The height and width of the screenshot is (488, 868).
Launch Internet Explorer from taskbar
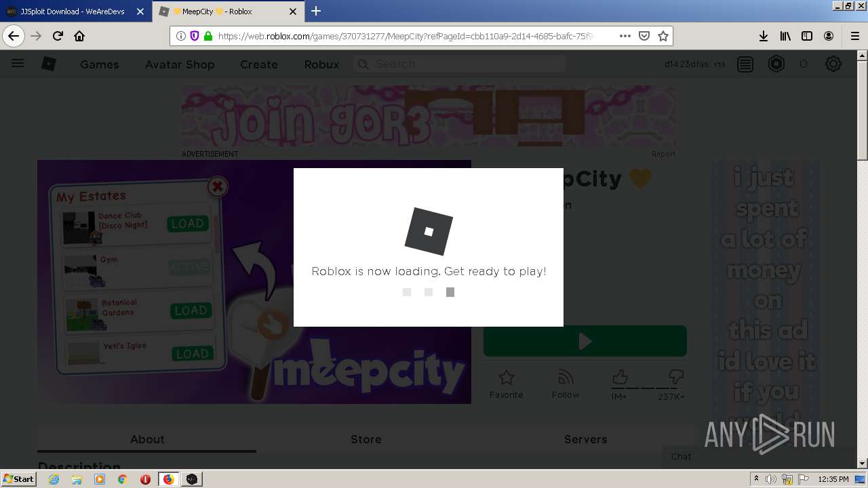coord(54,479)
